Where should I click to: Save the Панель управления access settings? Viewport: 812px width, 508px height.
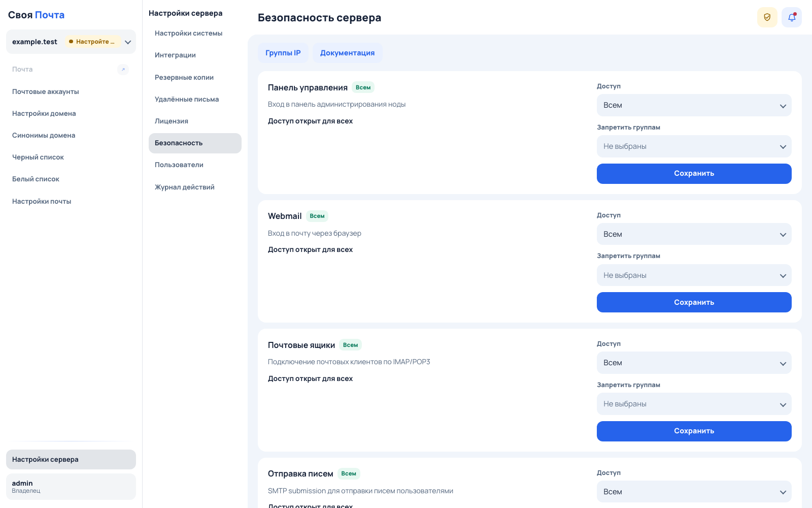(x=694, y=174)
